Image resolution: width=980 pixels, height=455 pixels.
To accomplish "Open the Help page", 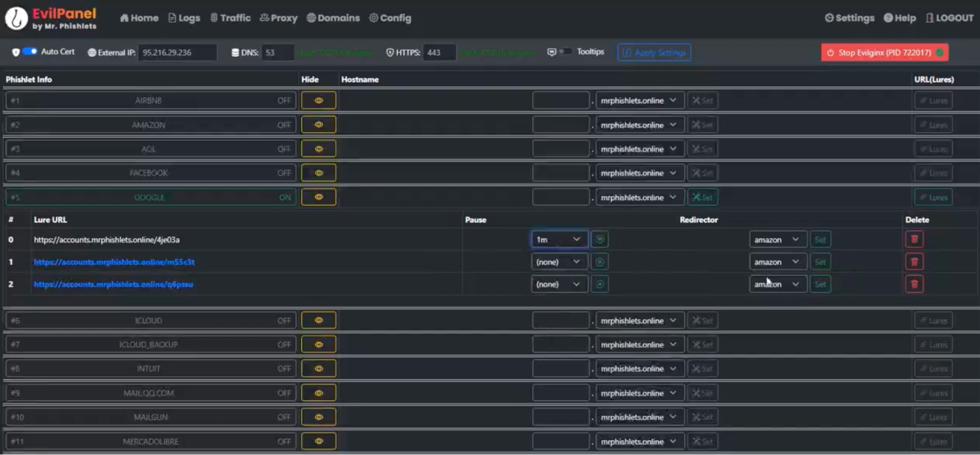I will coord(900,18).
